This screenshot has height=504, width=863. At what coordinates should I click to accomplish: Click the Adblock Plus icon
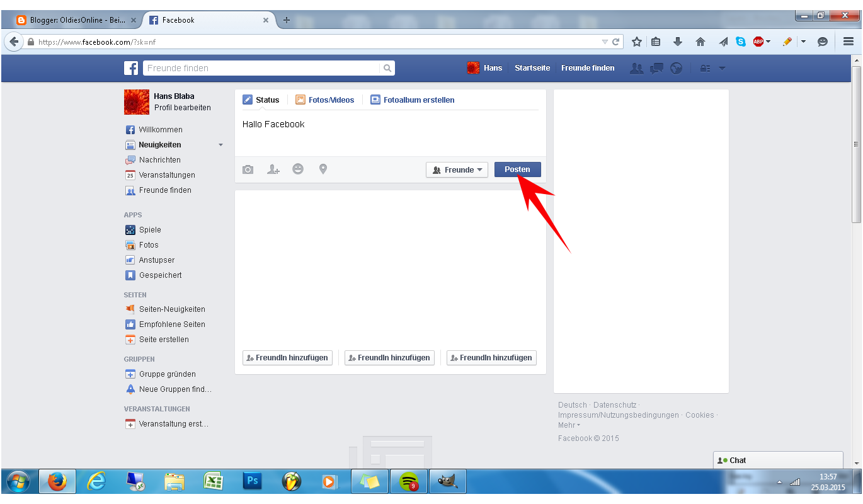[x=758, y=42]
